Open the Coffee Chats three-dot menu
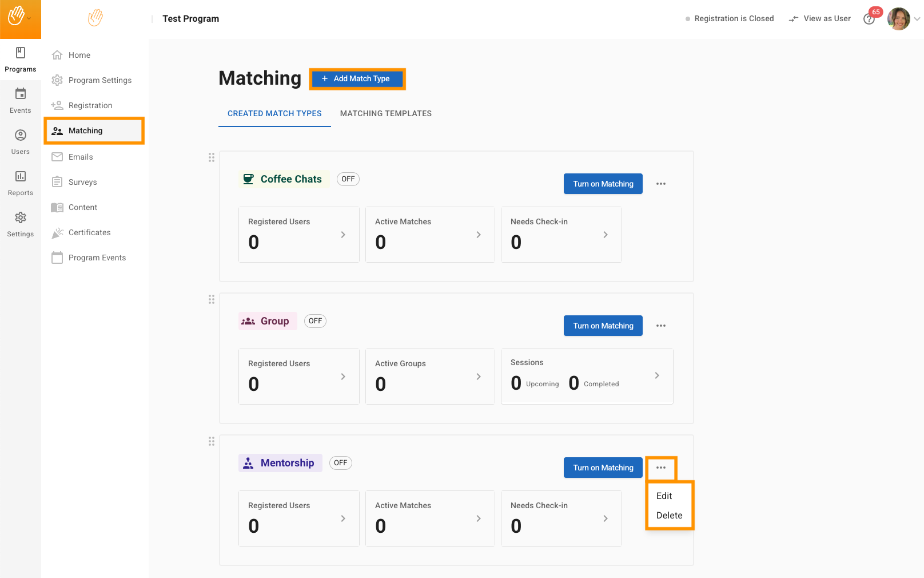Viewport: 924px width, 578px height. tap(661, 184)
